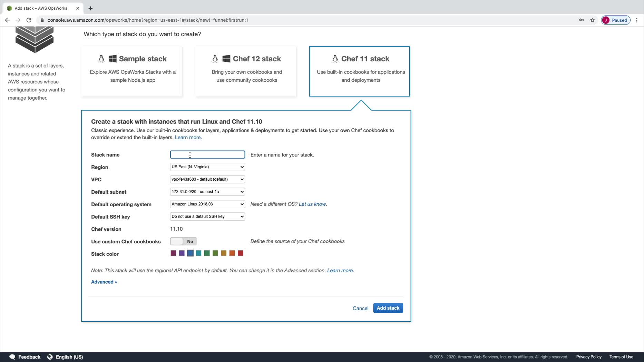Click the OpsWorks stack logo icon

click(35, 39)
